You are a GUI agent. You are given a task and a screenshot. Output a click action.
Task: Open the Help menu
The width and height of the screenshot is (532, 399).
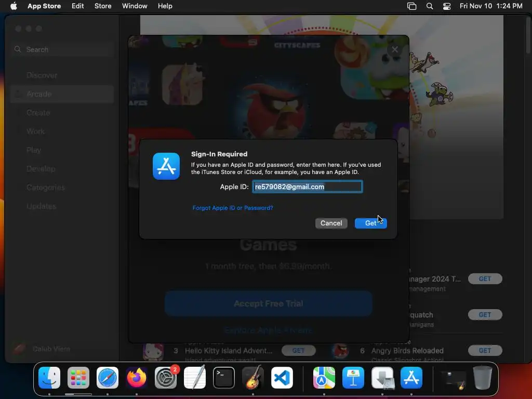click(165, 6)
